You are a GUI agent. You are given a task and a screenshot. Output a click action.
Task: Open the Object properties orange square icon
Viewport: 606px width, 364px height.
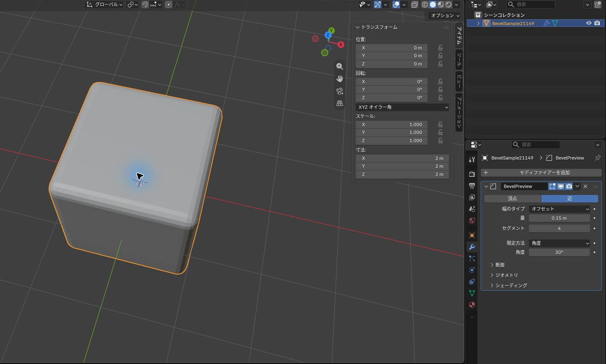(x=472, y=235)
